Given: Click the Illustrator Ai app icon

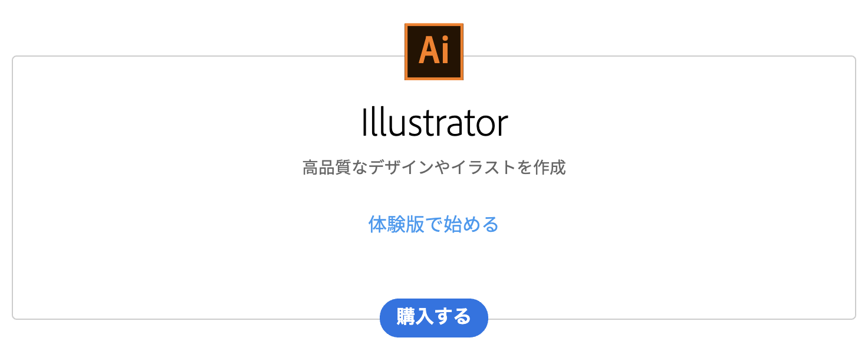Looking at the screenshot, I should (x=434, y=51).
